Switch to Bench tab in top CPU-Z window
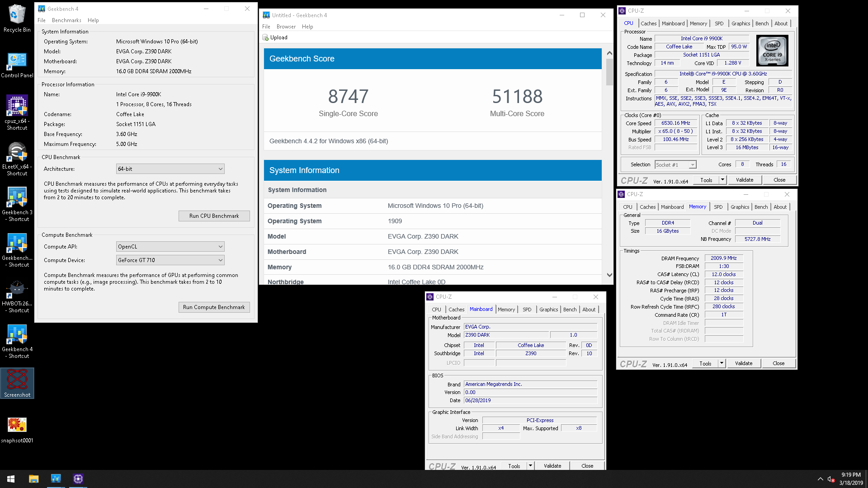The width and height of the screenshot is (868, 488). 762,23
